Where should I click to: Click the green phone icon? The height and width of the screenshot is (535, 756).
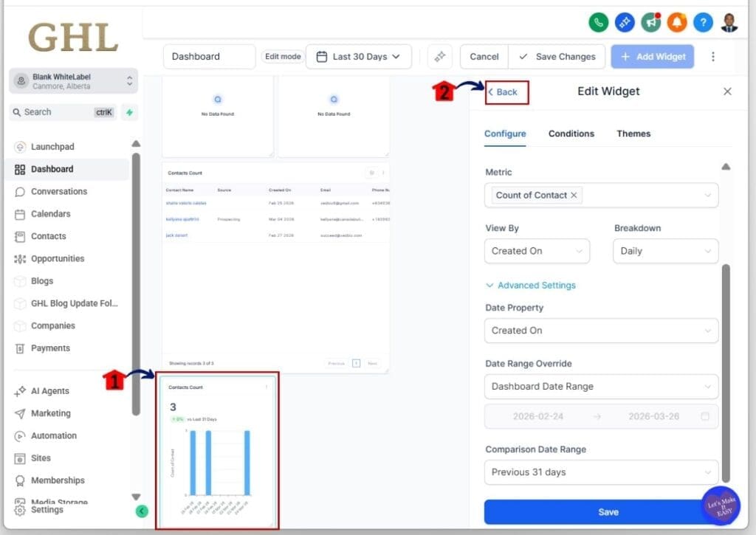pyautogui.click(x=599, y=22)
